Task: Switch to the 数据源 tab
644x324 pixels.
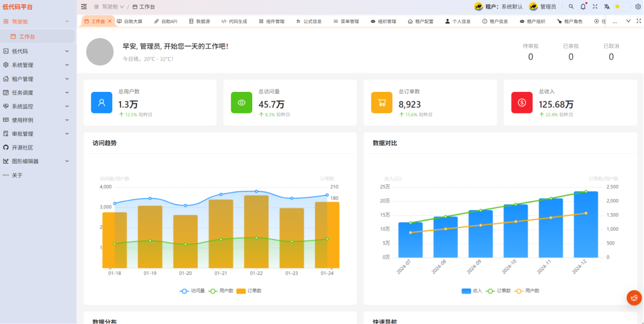Action: pyautogui.click(x=200, y=21)
